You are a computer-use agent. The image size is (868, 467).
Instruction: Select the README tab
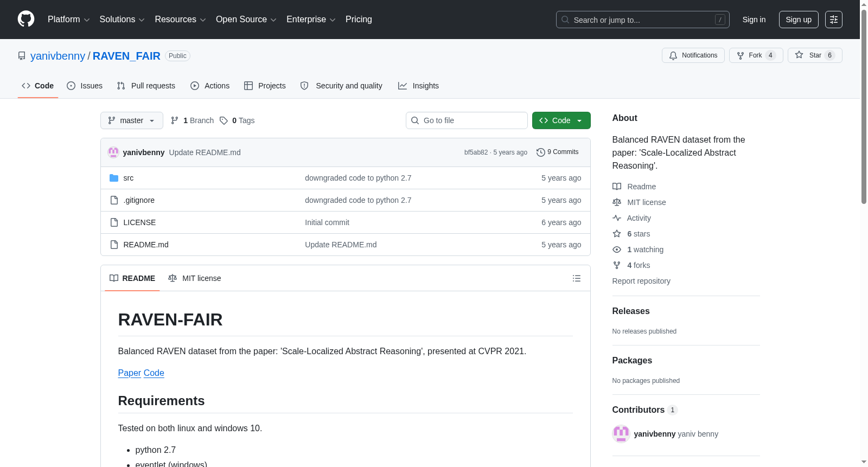pyautogui.click(x=132, y=278)
